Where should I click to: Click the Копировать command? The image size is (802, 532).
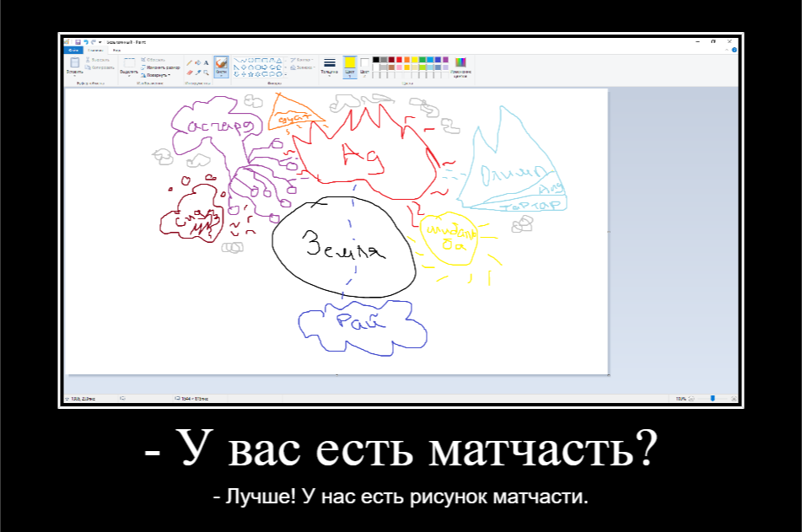pyautogui.click(x=100, y=67)
